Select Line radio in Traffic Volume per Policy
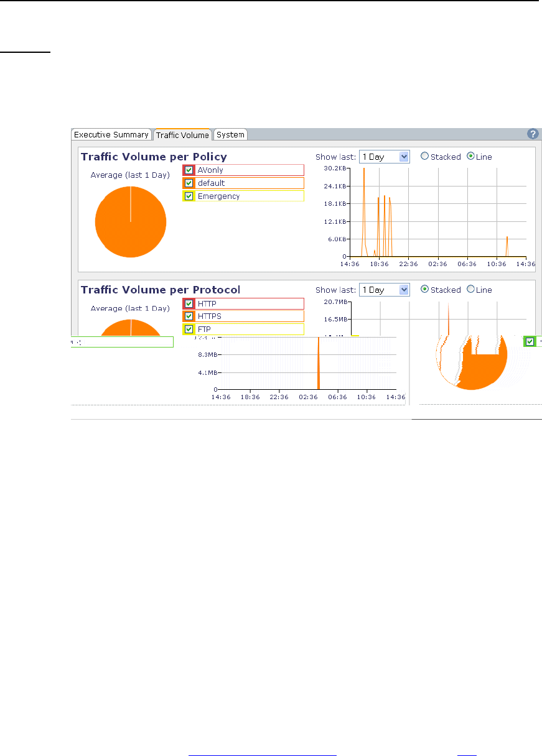 470,157
